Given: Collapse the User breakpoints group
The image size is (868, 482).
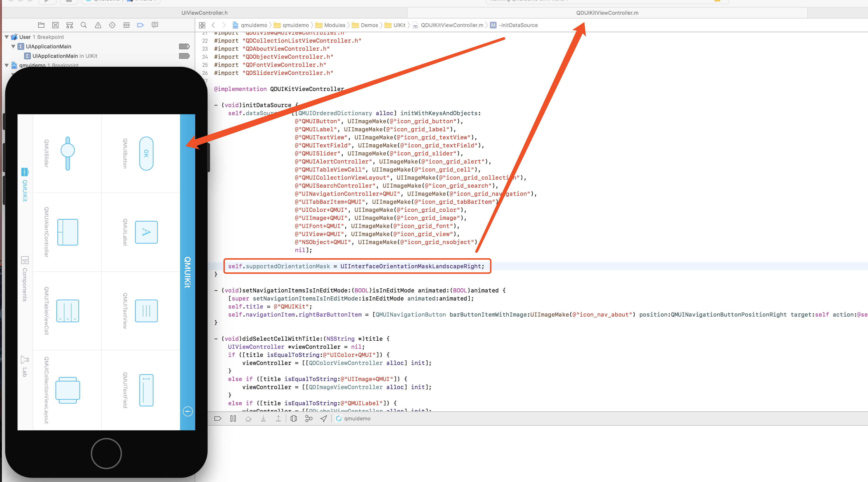Looking at the screenshot, I should coord(6,37).
